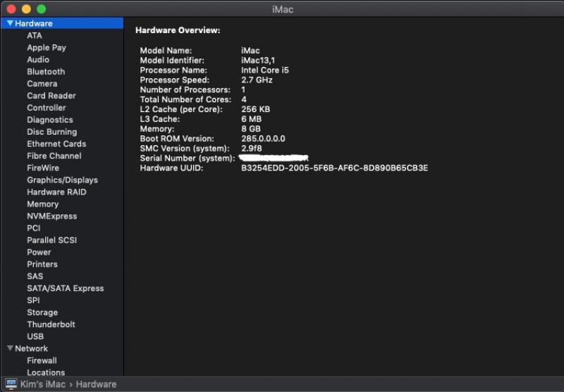
Task: Open Bluetooth hardware details
Action: [x=46, y=71]
